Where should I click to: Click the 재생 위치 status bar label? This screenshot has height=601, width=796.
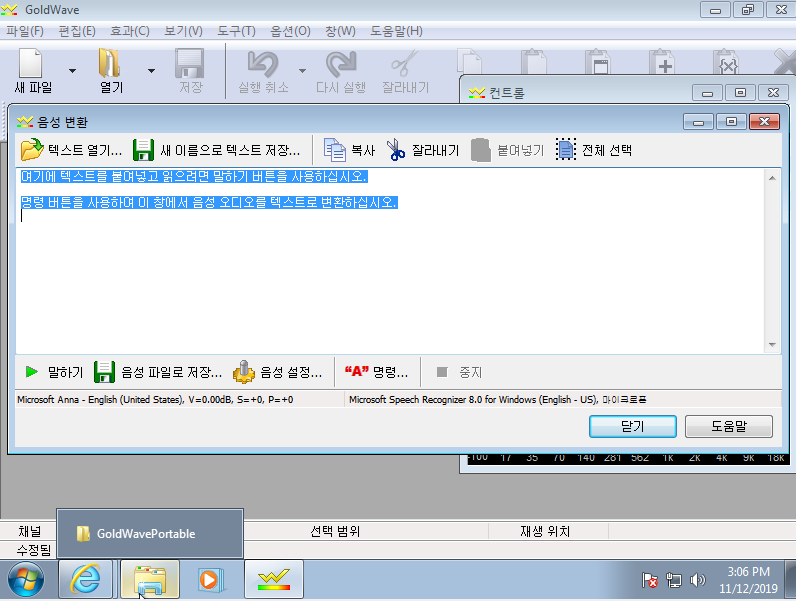pyautogui.click(x=545, y=531)
